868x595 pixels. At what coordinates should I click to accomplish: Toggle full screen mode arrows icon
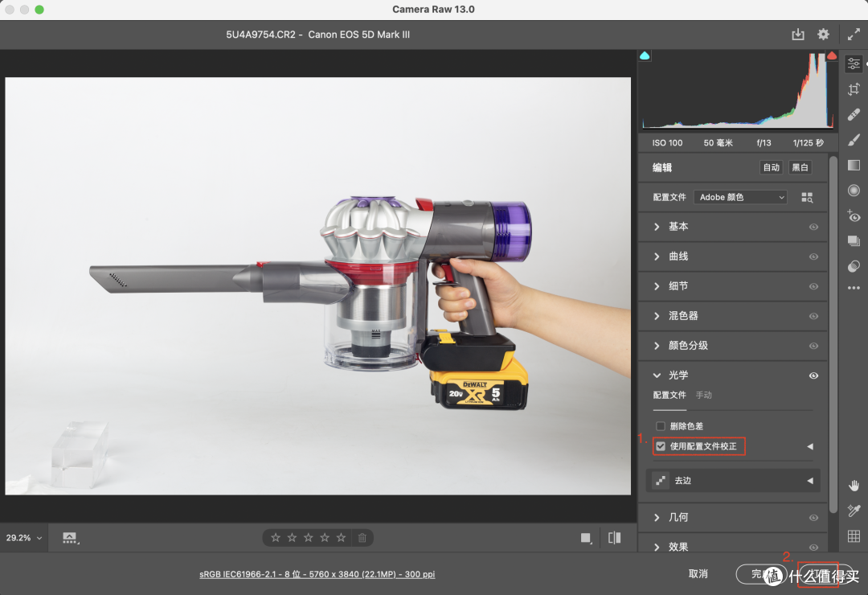click(854, 35)
